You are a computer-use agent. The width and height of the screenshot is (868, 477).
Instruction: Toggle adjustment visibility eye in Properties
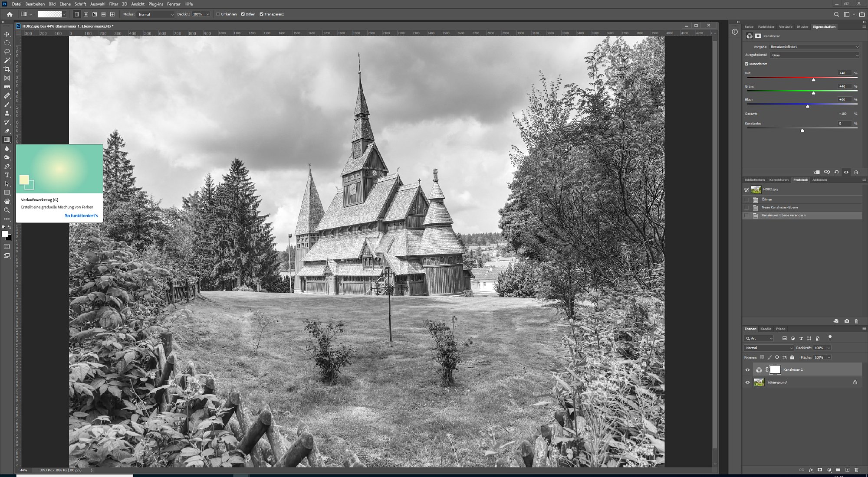click(x=846, y=172)
